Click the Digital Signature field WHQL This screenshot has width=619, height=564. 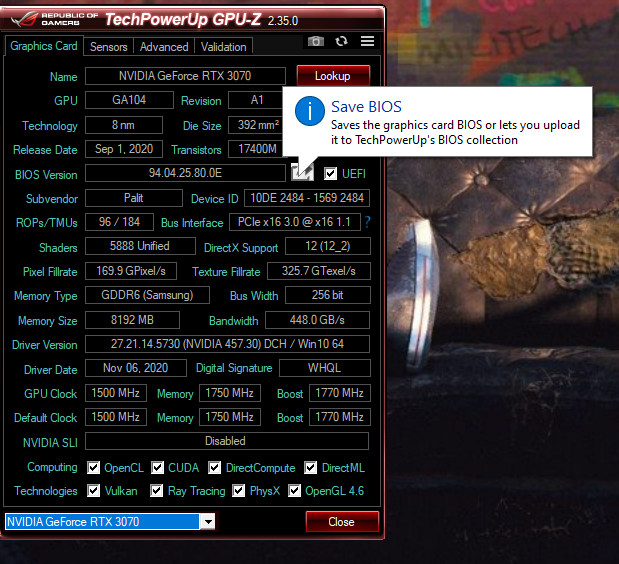point(325,368)
